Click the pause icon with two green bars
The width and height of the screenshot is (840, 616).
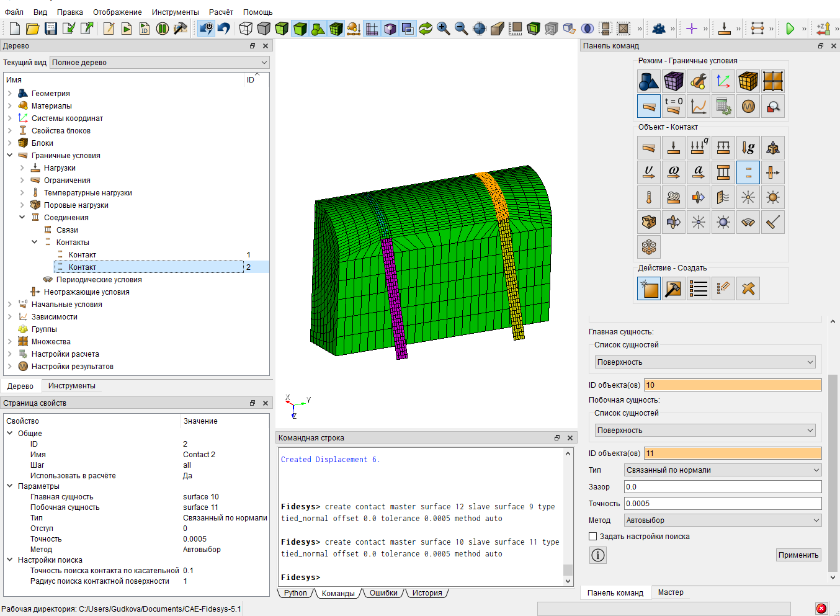click(163, 29)
